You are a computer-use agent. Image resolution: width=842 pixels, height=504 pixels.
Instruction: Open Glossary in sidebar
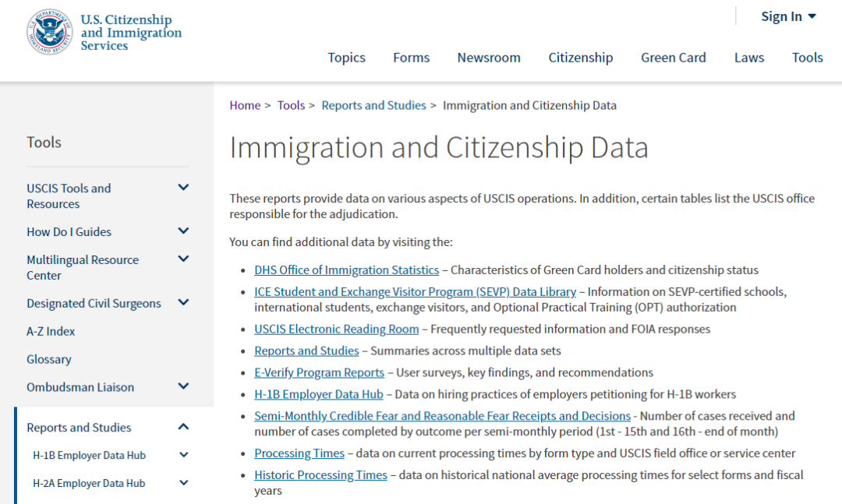(49, 359)
